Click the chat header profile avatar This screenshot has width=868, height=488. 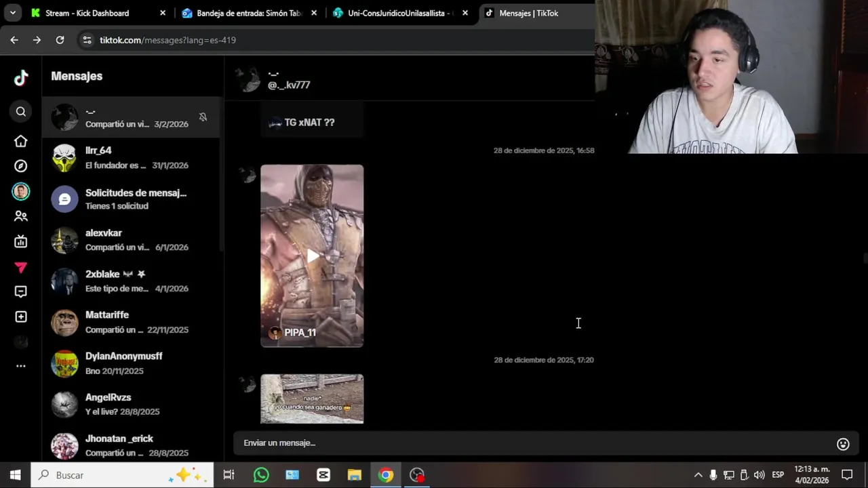pyautogui.click(x=248, y=79)
